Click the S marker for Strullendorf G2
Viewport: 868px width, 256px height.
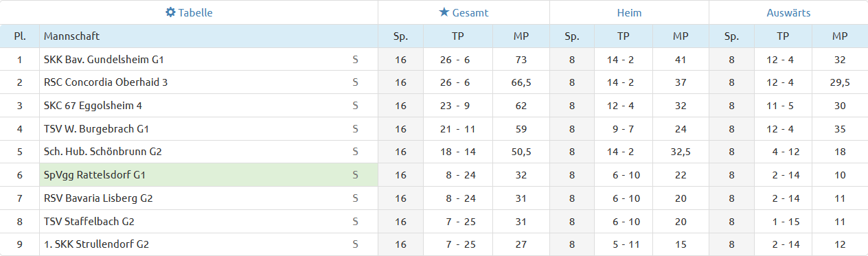click(355, 244)
